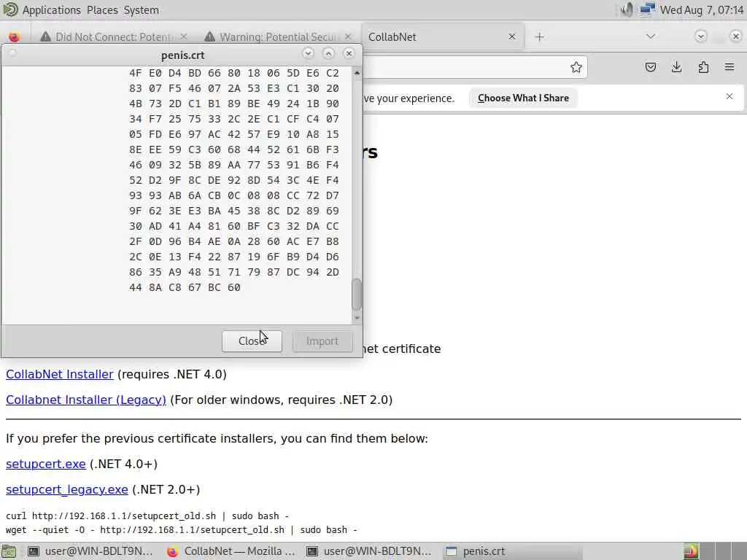Click the '(requires .NET 4.0)' text
Image resolution: width=747 pixels, height=560 pixels.
tap(172, 374)
